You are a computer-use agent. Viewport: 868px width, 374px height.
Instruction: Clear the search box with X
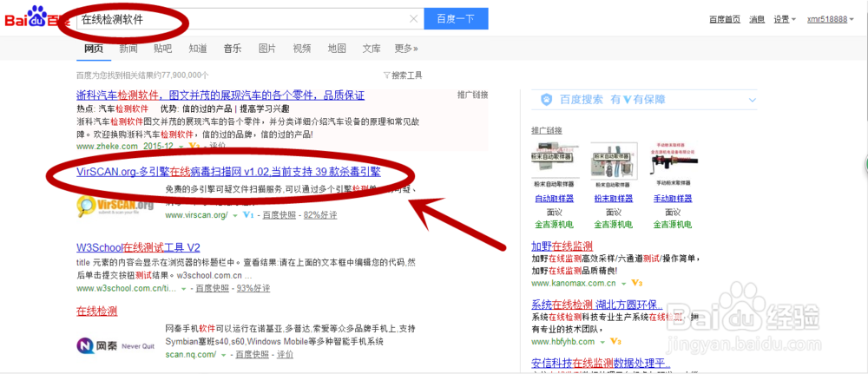[x=413, y=19]
